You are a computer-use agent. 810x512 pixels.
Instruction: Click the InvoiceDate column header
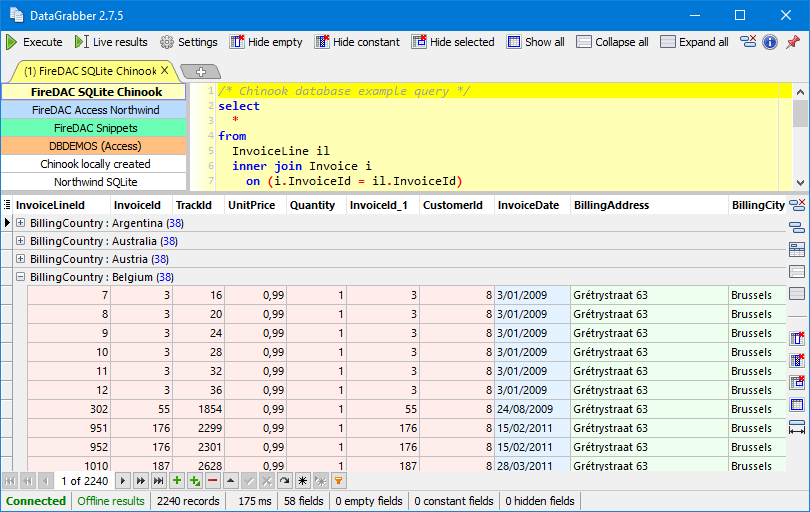pyautogui.click(x=532, y=205)
